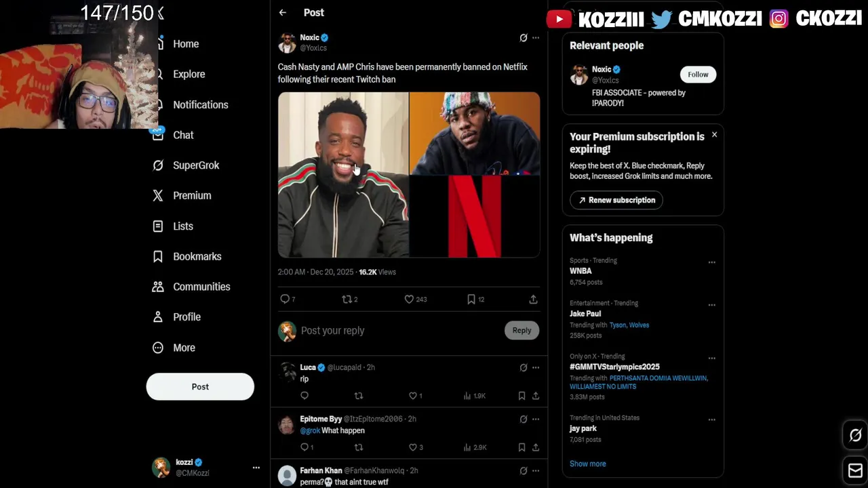Open account menu dots beside kozzi profile
868x488 pixels.
[x=256, y=468]
